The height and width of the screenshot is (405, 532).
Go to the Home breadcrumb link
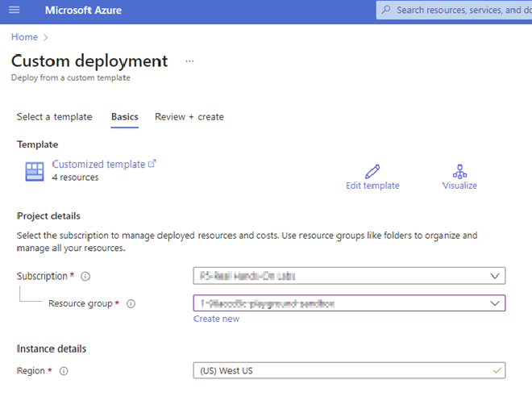click(x=24, y=37)
